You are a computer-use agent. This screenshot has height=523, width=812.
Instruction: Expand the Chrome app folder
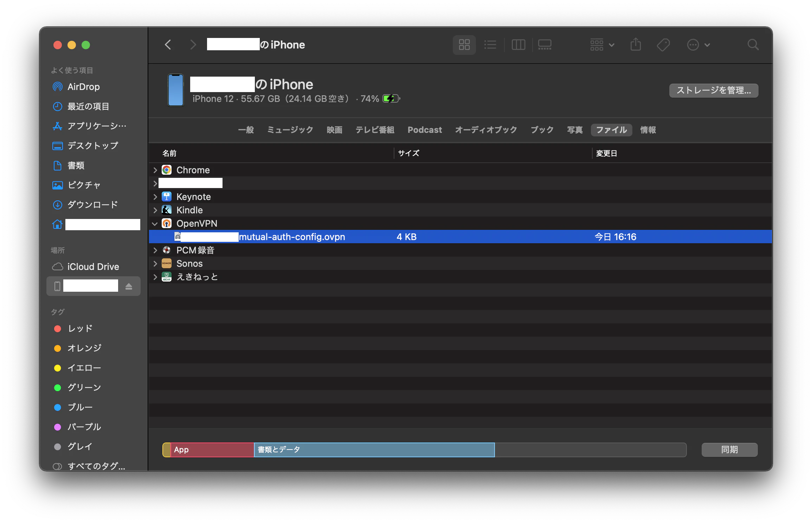[x=155, y=170]
